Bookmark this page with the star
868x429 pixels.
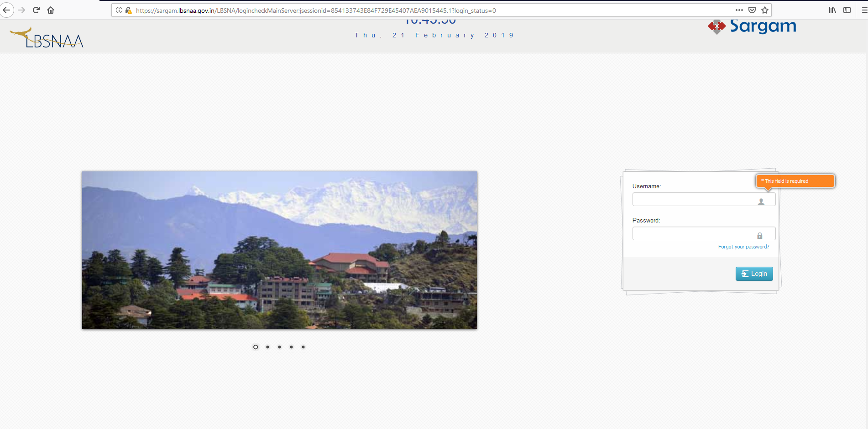764,10
